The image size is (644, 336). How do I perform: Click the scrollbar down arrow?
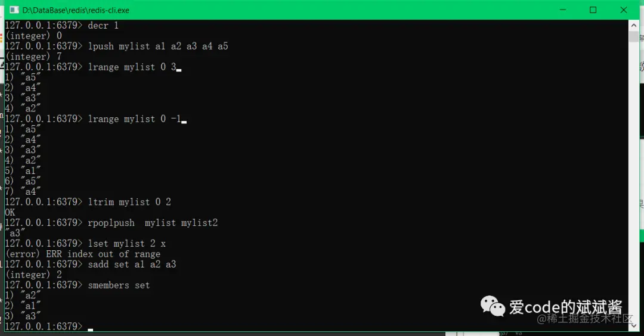[x=633, y=326]
